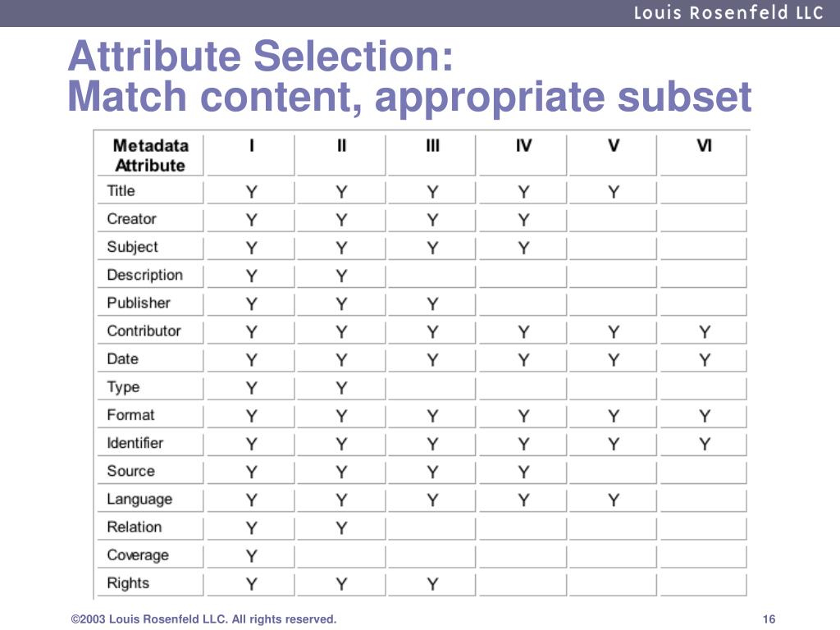Screen dimensions: 840x630
Task: Select the Y in Relation row, column II
Action: click(341, 528)
